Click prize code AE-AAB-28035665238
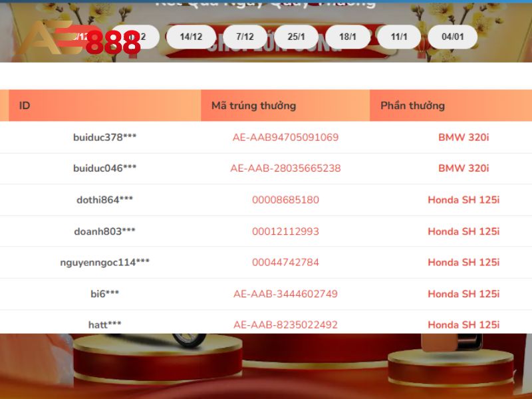This screenshot has width=532, height=399. [x=285, y=168]
